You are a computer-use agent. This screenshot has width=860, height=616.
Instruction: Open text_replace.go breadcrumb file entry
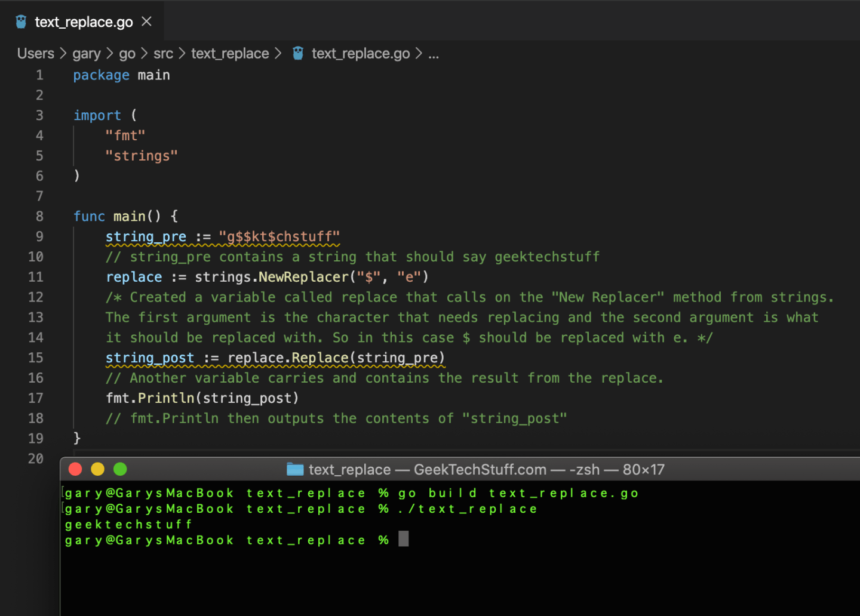point(361,54)
